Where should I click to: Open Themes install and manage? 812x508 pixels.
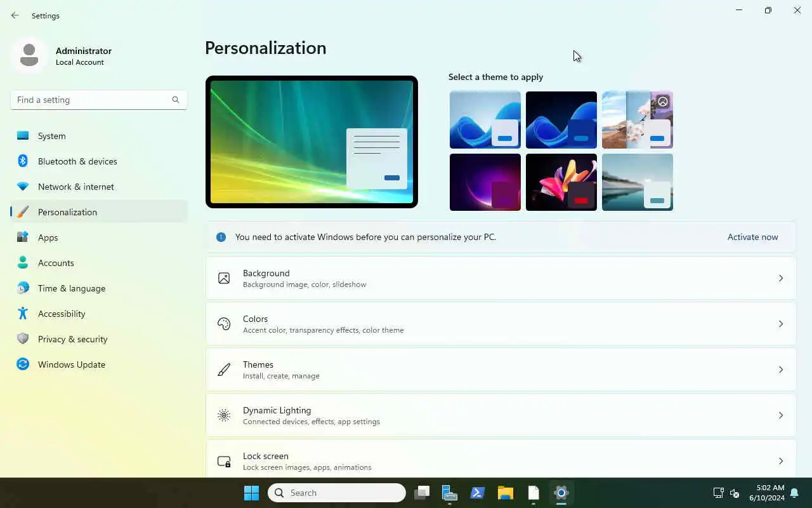pos(501,370)
